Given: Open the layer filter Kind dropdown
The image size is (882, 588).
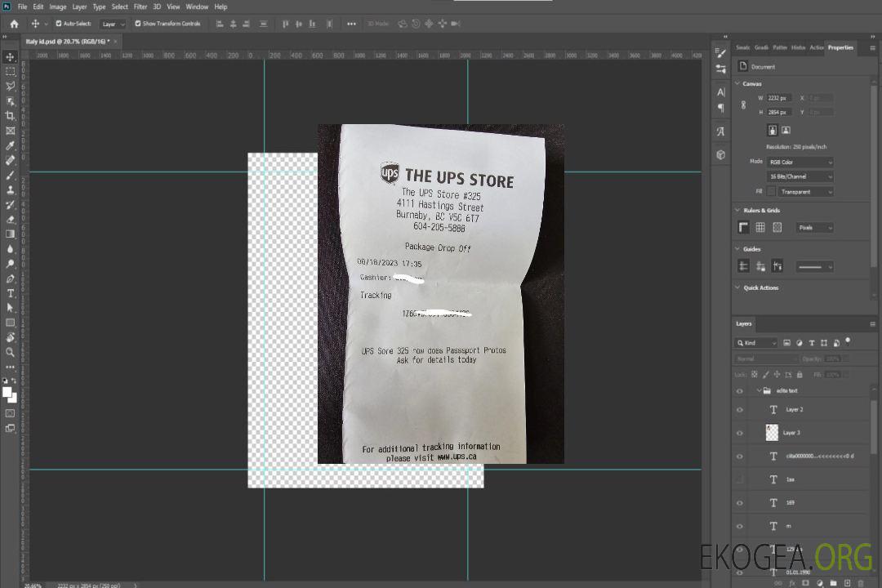Looking at the screenshot, I should pyautogui.click(x=756, y=343).
